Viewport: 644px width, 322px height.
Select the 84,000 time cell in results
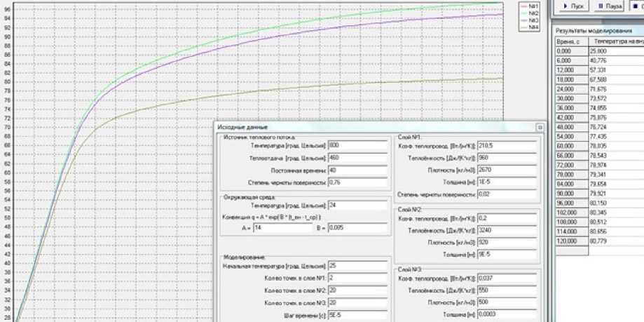(x=572, y=184)
